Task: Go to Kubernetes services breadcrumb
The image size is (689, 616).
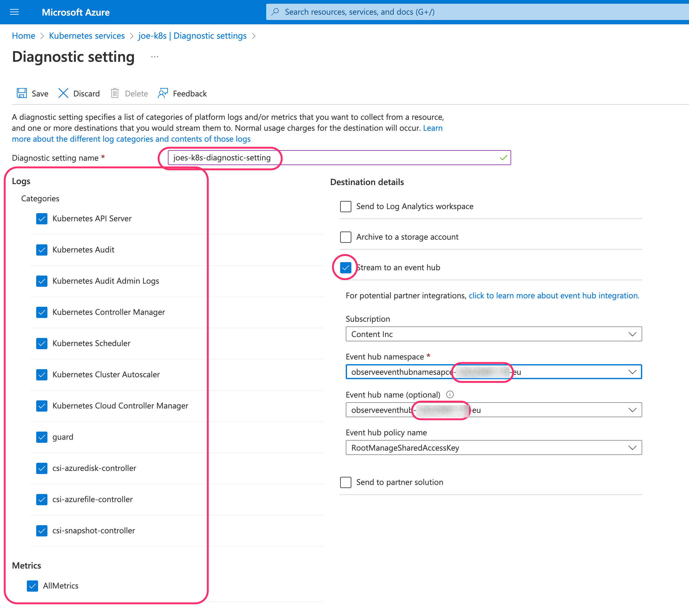Action: coord(87,36)
